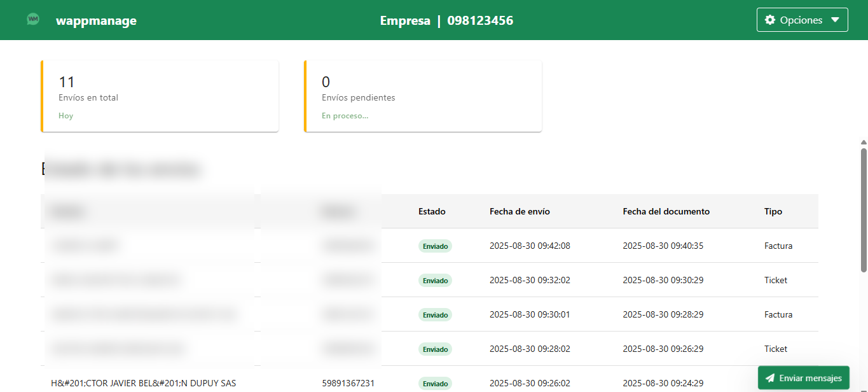The width and height of the screenshot is (868, 392).
Task: Click phone number 59891367231
Action: point(348,383)
